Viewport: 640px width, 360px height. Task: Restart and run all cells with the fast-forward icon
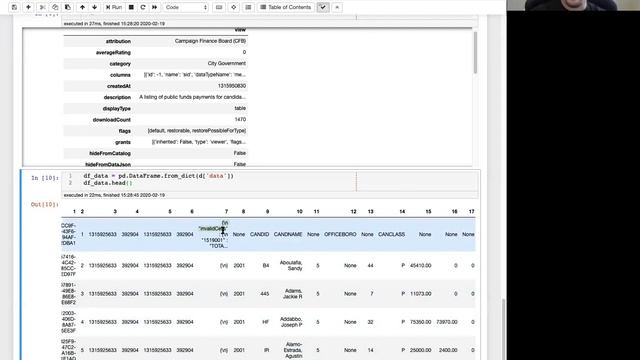pyautogui.click(x=155, y=7)
